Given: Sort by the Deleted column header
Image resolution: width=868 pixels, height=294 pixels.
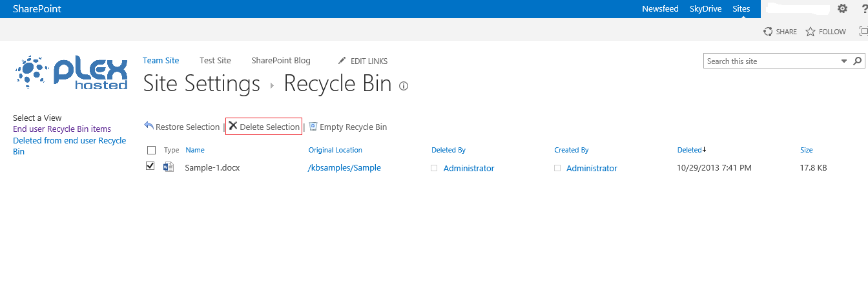Looking at the screenshot, I should [689, 150].
